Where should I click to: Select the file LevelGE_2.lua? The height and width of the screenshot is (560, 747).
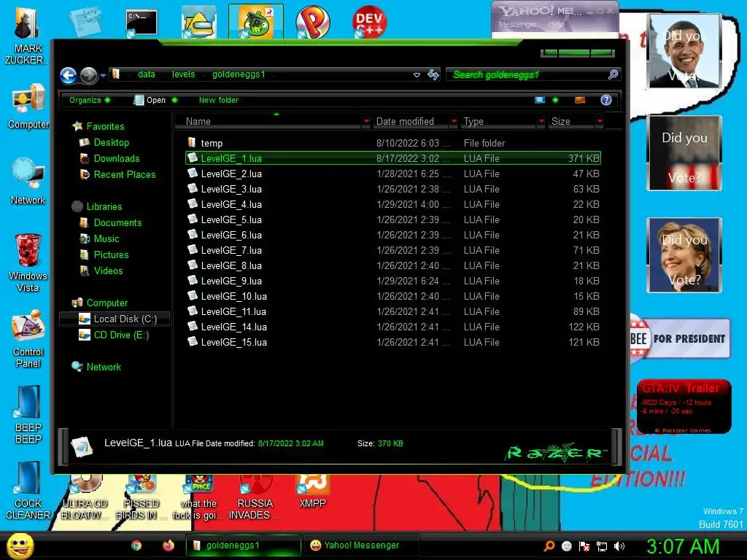(x=392, y=174)
